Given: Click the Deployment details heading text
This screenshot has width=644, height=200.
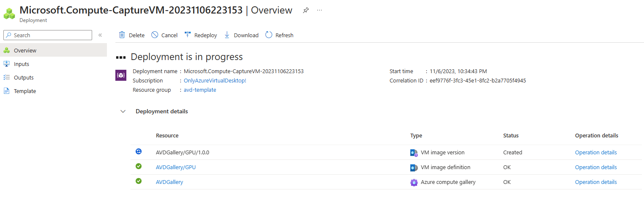Looking at the screenshot, I should pos(162,111).
